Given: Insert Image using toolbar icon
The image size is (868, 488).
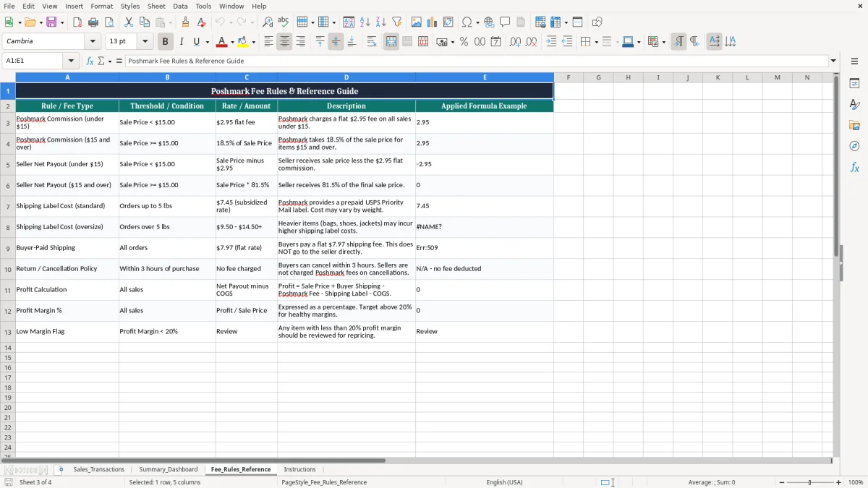Looking at the screenshot, I should [x=417, y=22].
